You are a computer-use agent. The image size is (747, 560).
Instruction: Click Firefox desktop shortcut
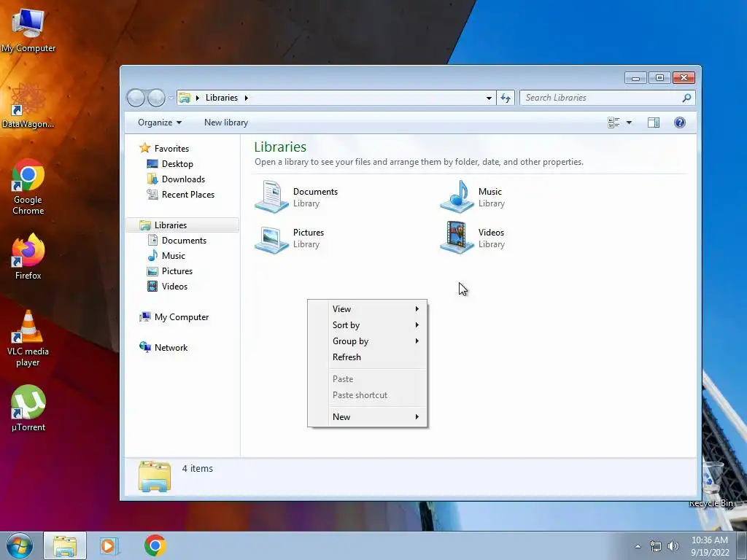point(28,256)
